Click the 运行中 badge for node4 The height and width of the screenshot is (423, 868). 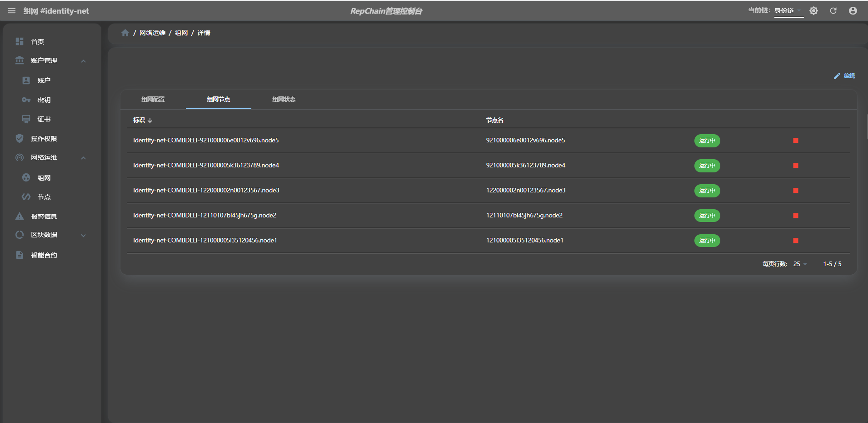(x=707, y=166)
